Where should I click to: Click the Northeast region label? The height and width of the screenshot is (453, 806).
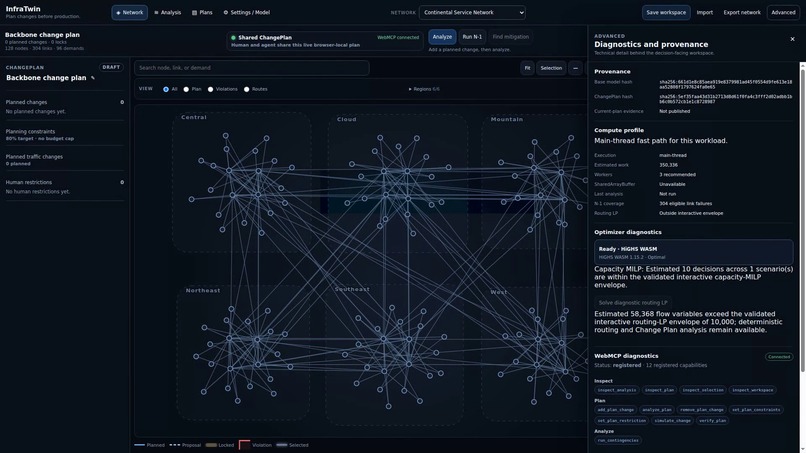[203, 291]
